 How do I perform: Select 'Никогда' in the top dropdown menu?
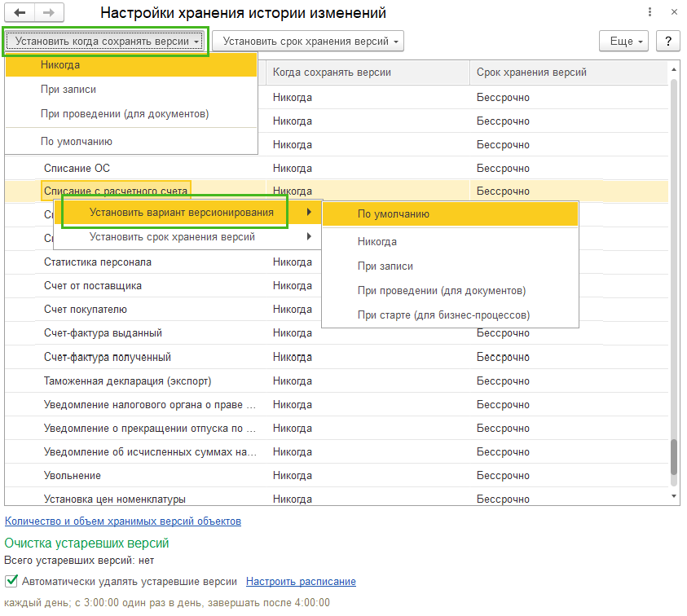point(131,65)
